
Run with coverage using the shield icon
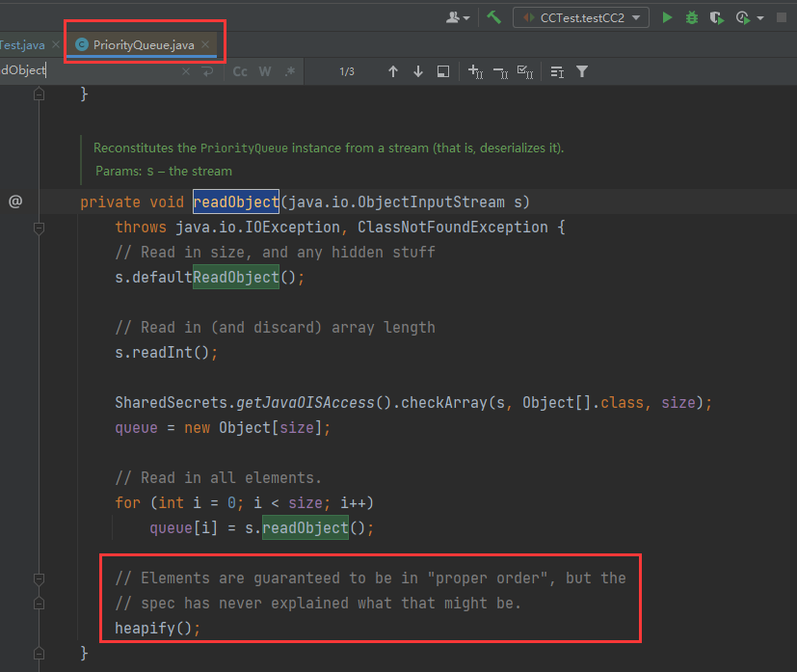(x=717, y=17)
